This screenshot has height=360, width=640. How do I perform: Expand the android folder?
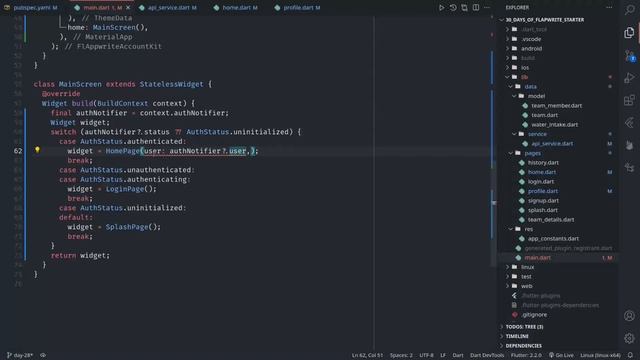coord(531,48)
